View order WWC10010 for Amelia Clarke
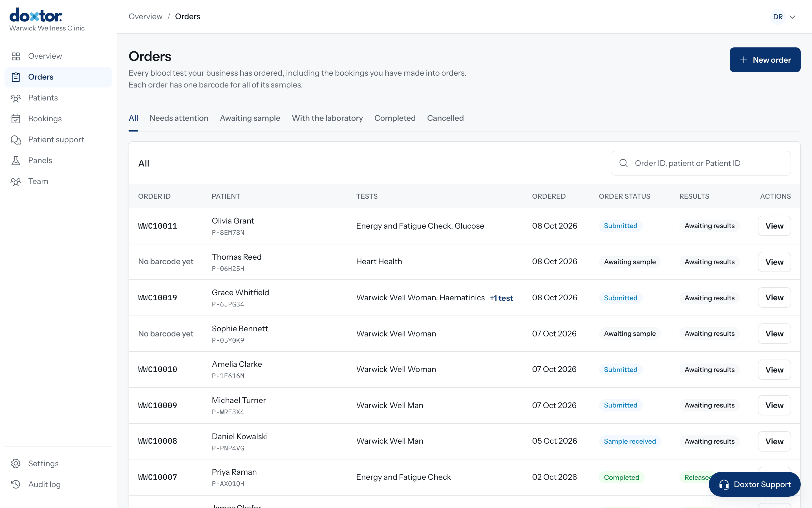 [x=774, y=370]
